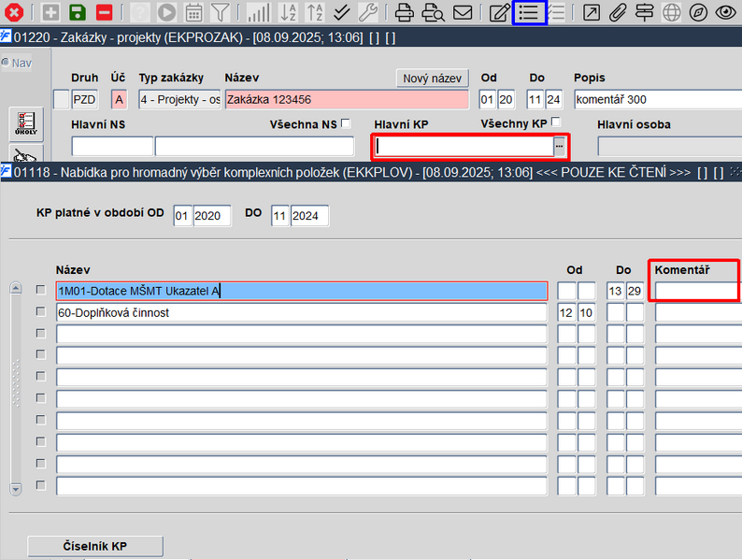This screenshot has width=742, height=560.
Task: Add new record with plus icon
Action: 50,12
